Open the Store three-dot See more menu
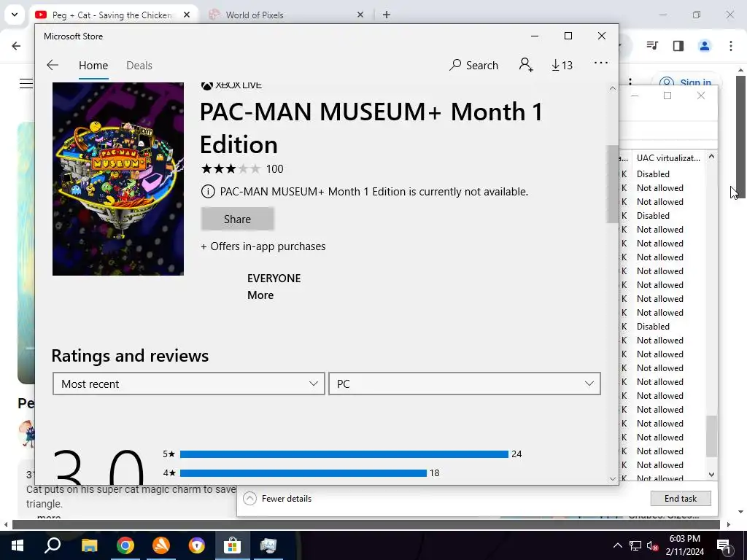The height and width of the screenshot is (560, 747). 601,63
